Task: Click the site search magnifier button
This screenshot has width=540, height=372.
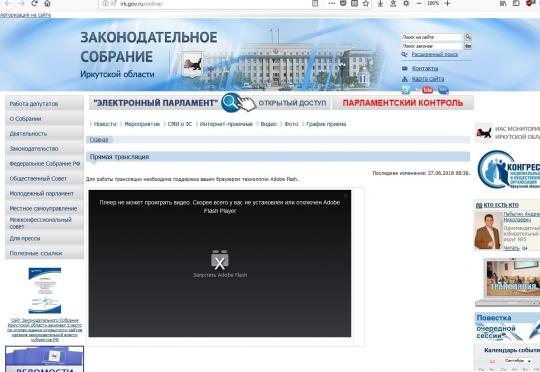Action: pos(468,37)
